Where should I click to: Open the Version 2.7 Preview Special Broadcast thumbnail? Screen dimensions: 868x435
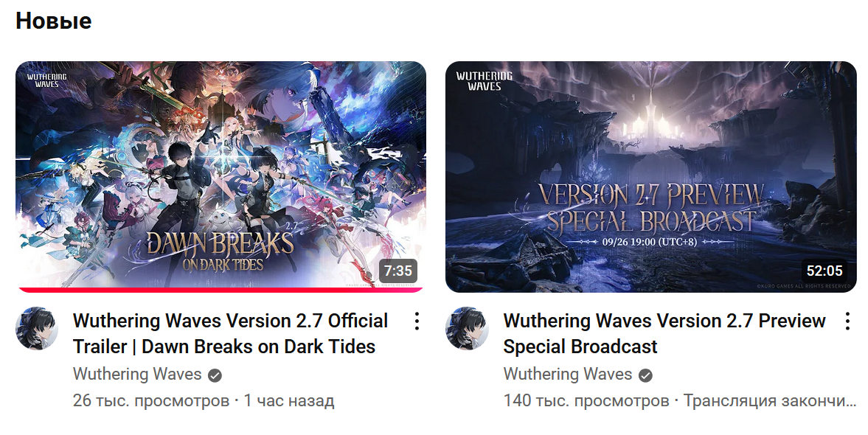pos(651,176)
